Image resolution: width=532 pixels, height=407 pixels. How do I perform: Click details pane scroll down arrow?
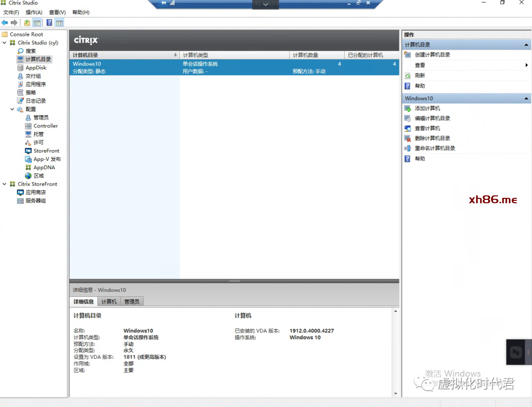(x=396, y=393)
